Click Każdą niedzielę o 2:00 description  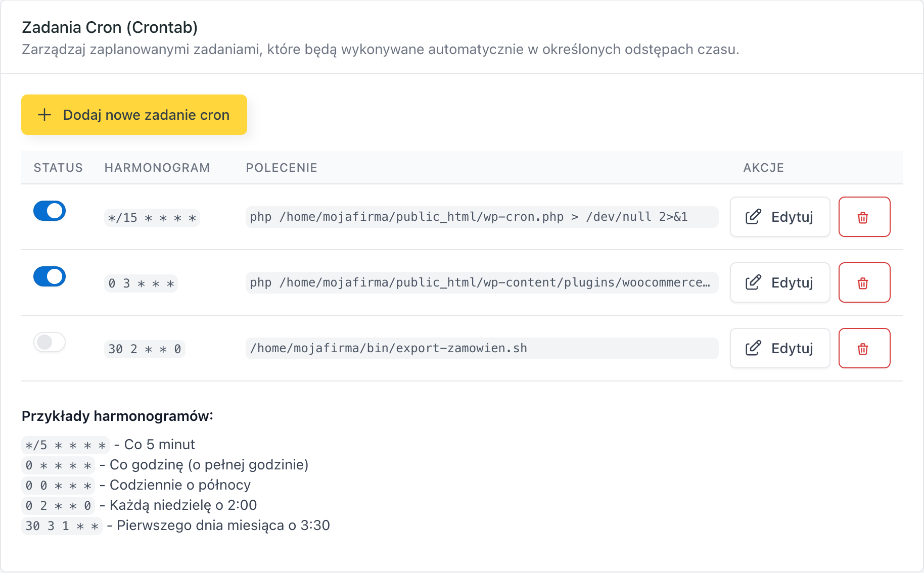pos(183,505)
